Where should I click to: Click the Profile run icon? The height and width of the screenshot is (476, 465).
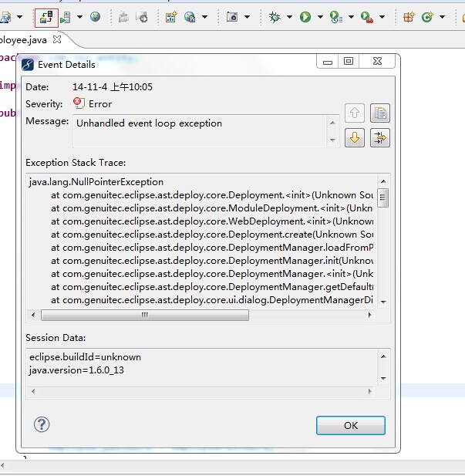click(x=336, y=17)
